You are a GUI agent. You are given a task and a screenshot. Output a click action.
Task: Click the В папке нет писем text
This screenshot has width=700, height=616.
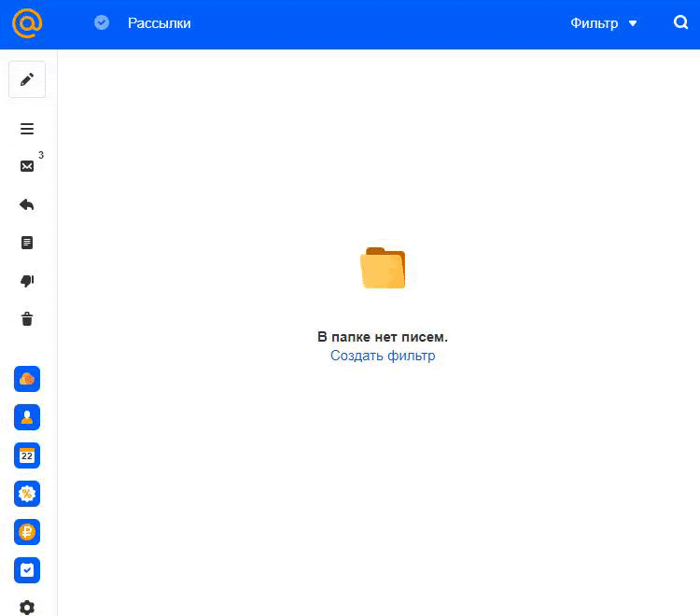(x=383, y=337)
